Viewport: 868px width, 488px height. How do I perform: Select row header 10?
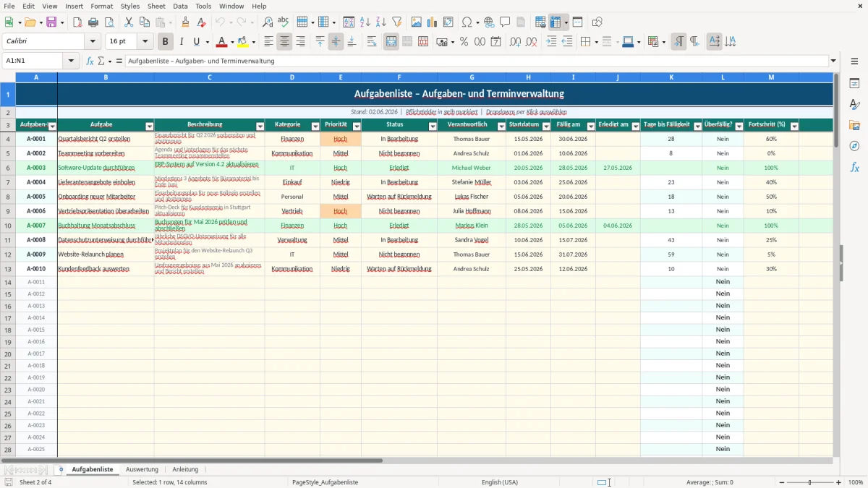(8, 226)
